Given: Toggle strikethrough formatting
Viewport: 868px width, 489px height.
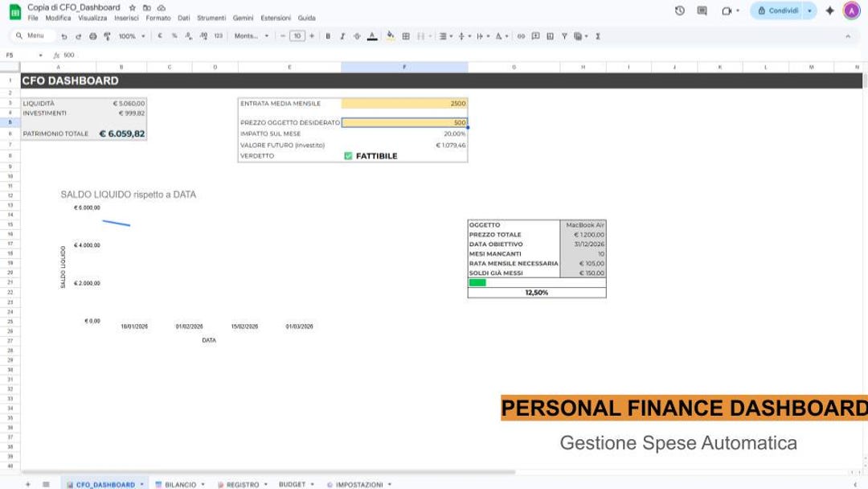Looking at the screenshot, I should tap(357, 36).
